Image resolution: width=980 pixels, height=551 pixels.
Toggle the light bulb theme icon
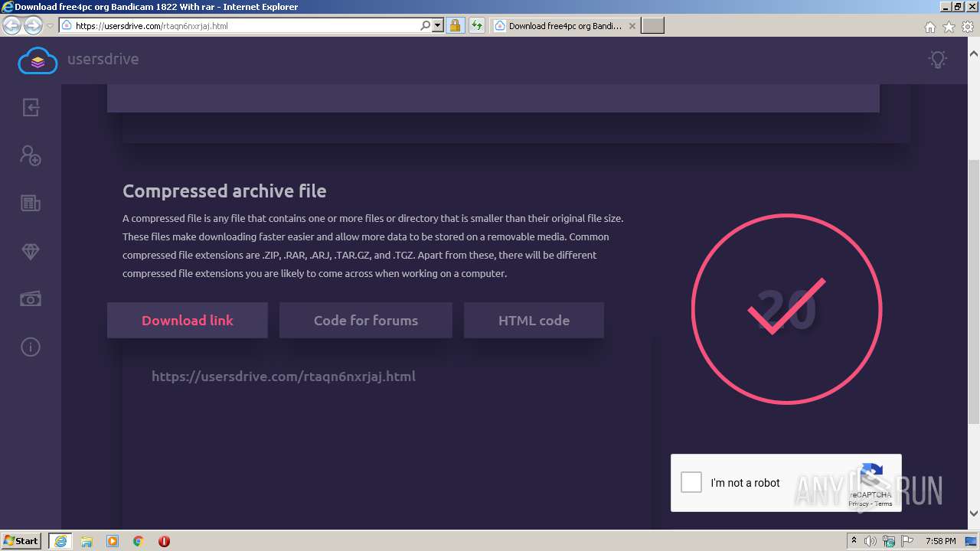[x=937, y=59]
